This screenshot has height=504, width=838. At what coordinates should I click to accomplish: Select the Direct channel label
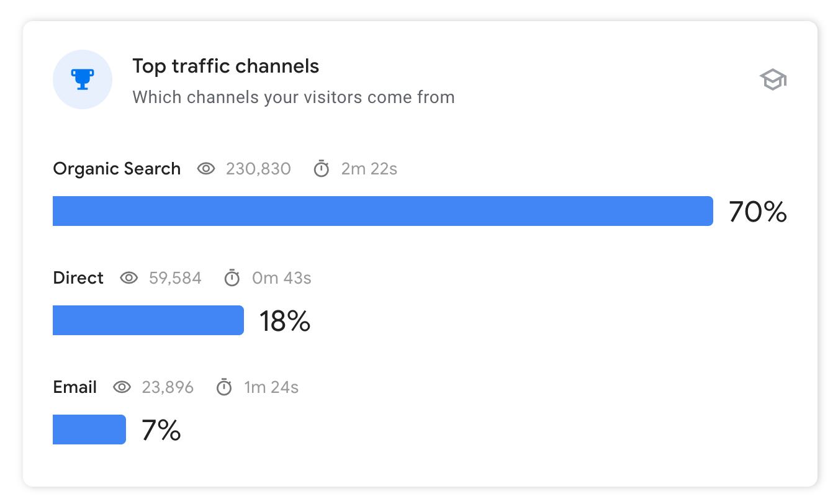pyautogui.click(x=78, y=278)
